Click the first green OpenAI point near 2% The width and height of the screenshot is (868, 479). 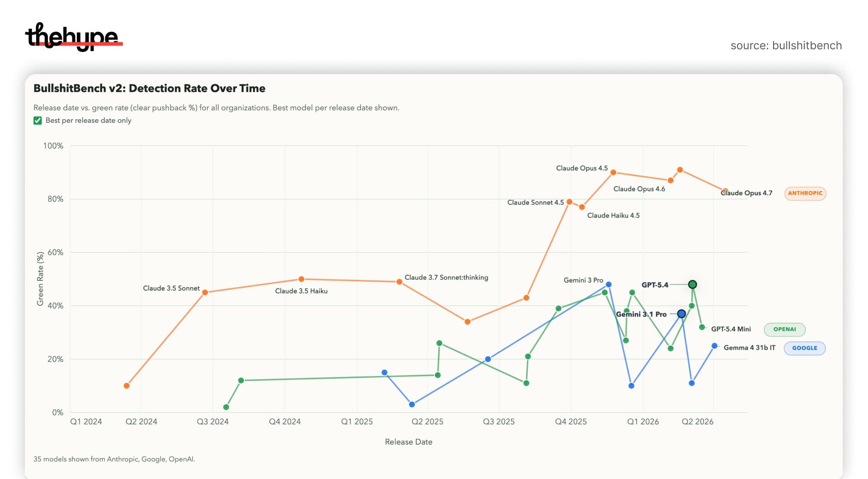point(226,407)
